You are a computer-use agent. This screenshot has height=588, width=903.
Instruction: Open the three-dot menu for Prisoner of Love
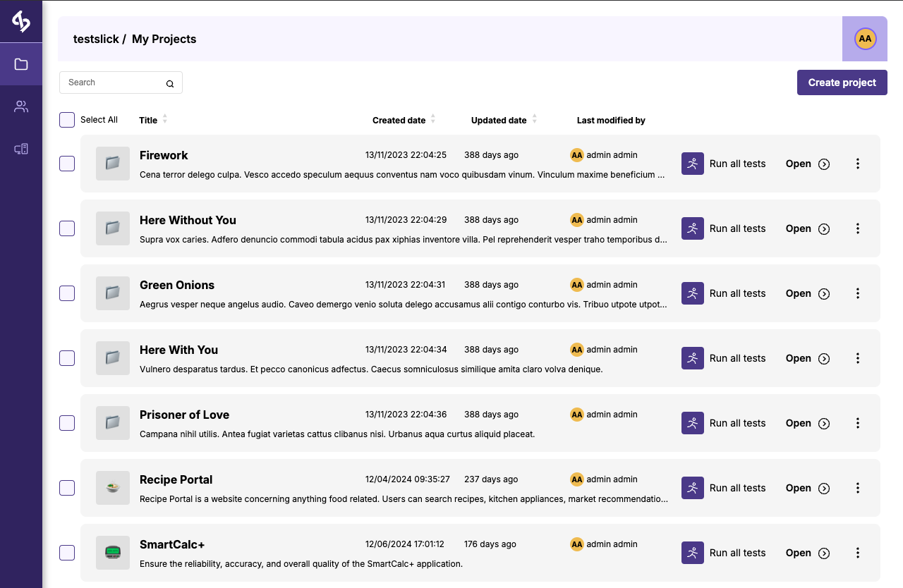[x=858, y=423]
